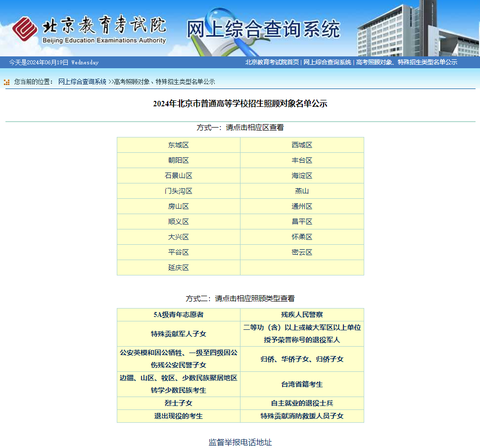Open 网上综合查询系统 in top navigation bar
This screenshot has height=448, width=480.
coord(327,62)
